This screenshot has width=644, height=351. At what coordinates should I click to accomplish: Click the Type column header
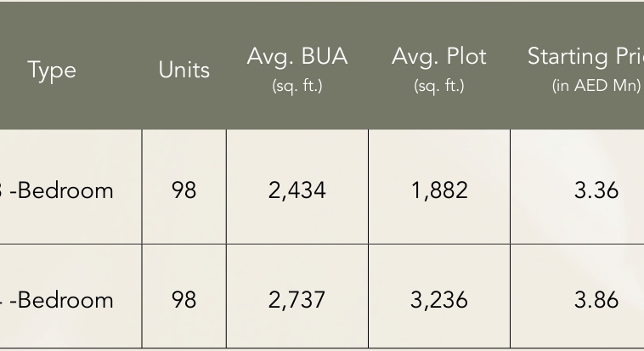52,70
